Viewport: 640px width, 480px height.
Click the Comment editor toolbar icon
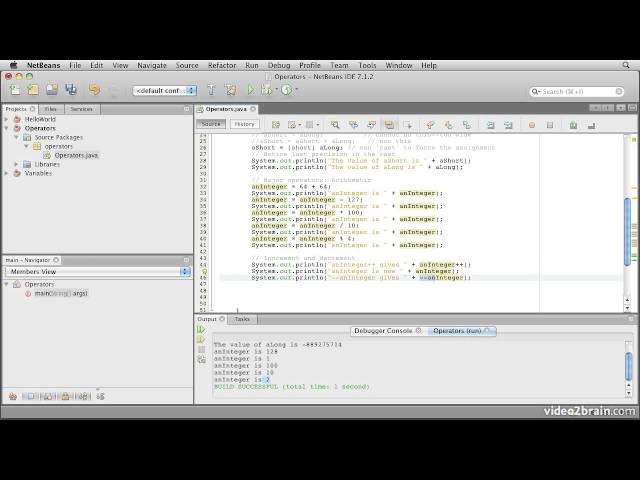coord(573,125)
